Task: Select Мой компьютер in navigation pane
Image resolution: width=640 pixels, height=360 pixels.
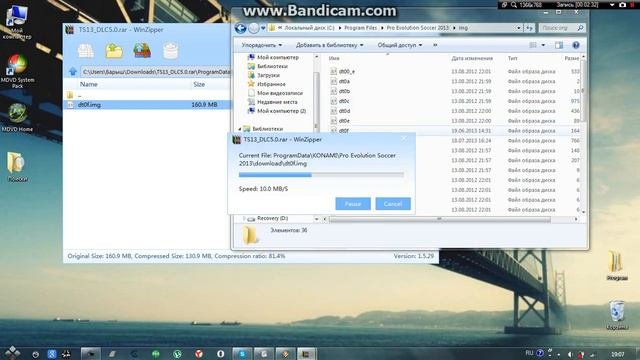Action: pyautogui.click(x=278, y=58)
